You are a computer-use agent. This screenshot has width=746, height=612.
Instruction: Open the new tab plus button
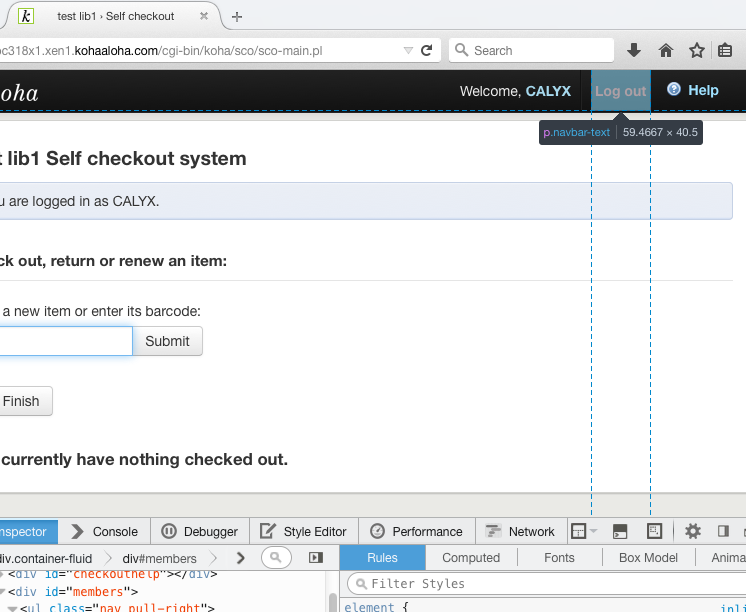point(237,16)
